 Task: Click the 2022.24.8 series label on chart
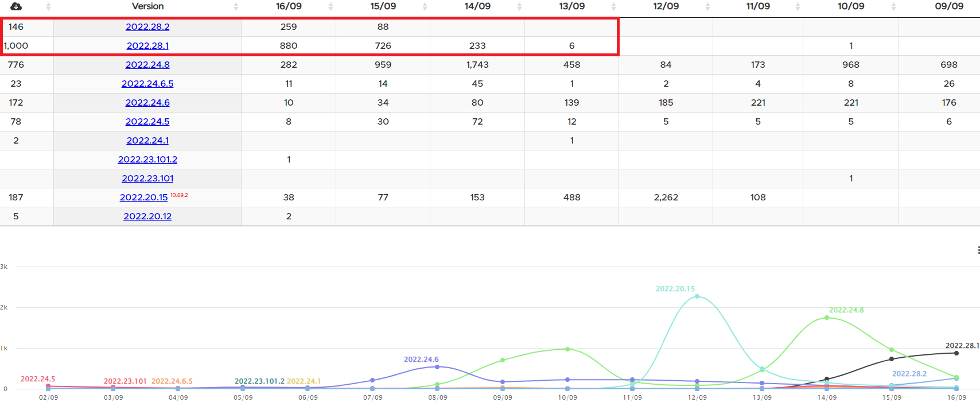(846, 310)
